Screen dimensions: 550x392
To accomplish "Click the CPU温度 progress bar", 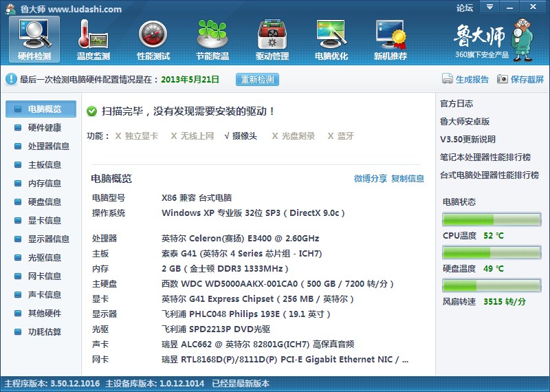I will [x=492, y=219].
